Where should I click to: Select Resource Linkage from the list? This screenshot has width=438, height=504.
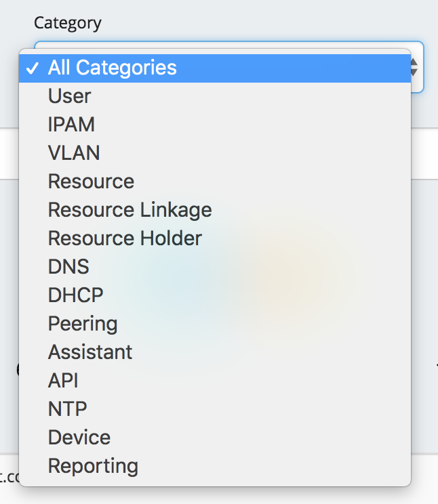pyautogui.click(x=130, y=210)
